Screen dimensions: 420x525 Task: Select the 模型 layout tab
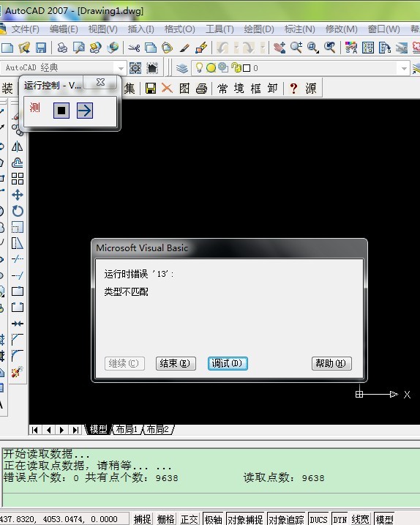click(98, 429)
